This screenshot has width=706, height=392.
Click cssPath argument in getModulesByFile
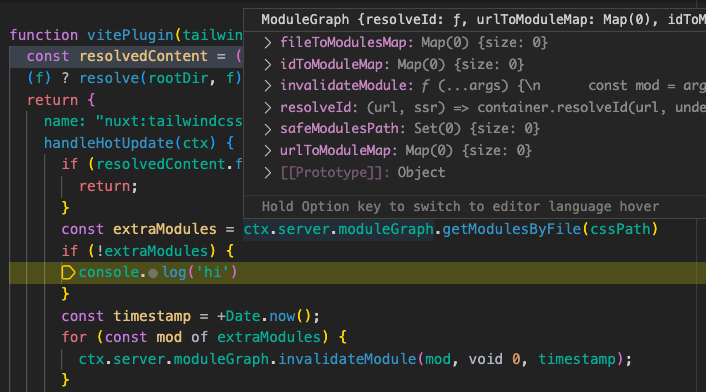[620, 229]
